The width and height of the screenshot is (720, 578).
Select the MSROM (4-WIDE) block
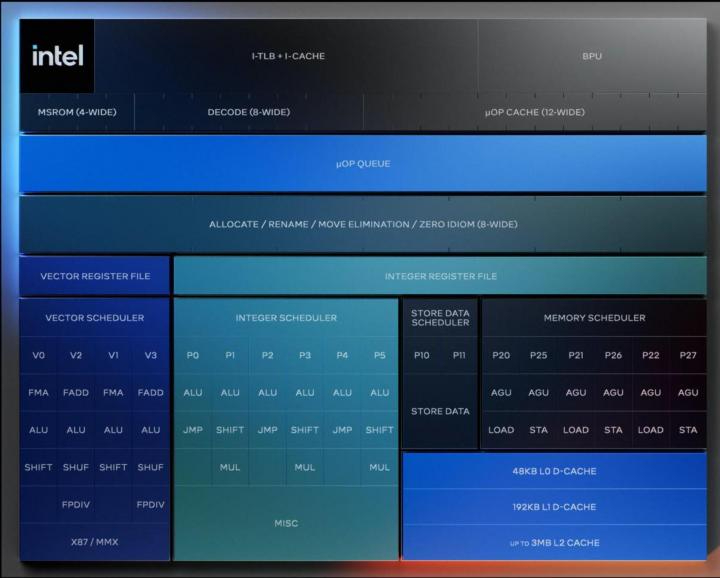pos(77,112)
